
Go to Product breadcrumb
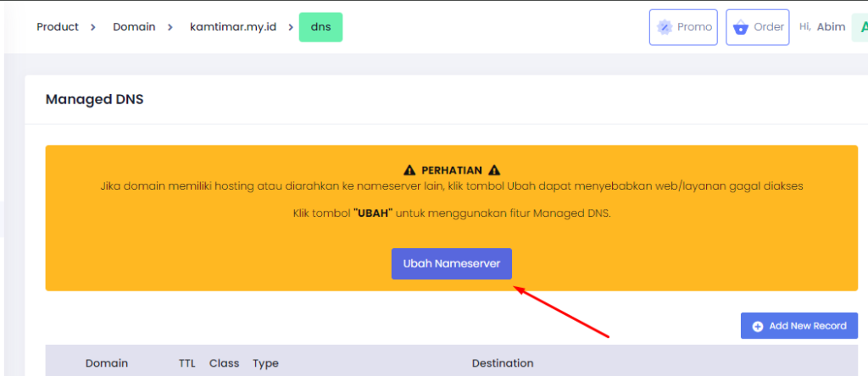pos(58,27)
